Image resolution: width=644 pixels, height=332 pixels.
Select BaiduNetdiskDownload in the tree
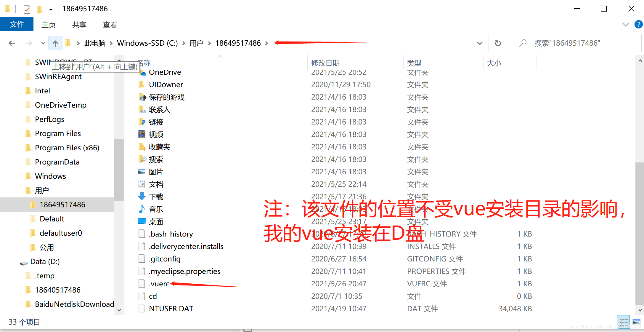point(74,304)
